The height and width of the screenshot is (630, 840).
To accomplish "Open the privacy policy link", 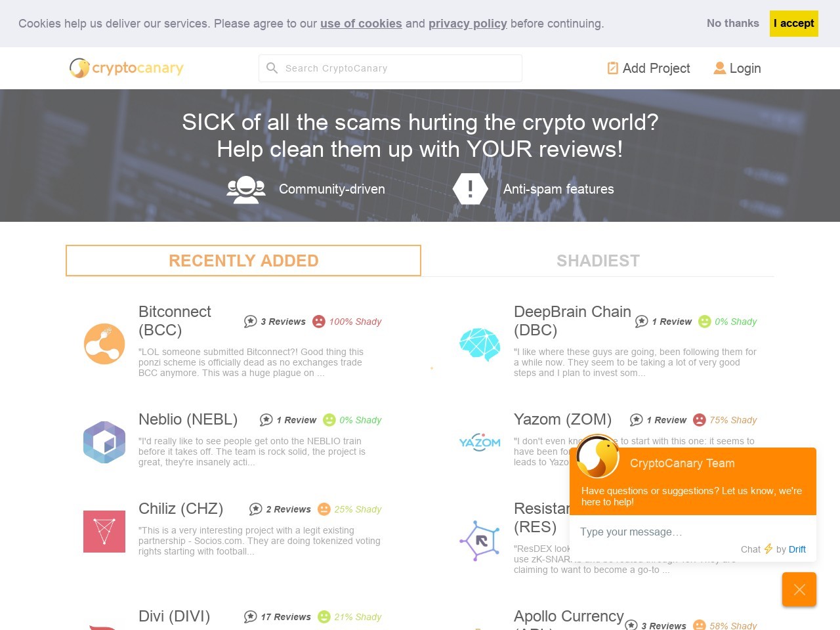I will pyautogui.click(x=468, y=24).
